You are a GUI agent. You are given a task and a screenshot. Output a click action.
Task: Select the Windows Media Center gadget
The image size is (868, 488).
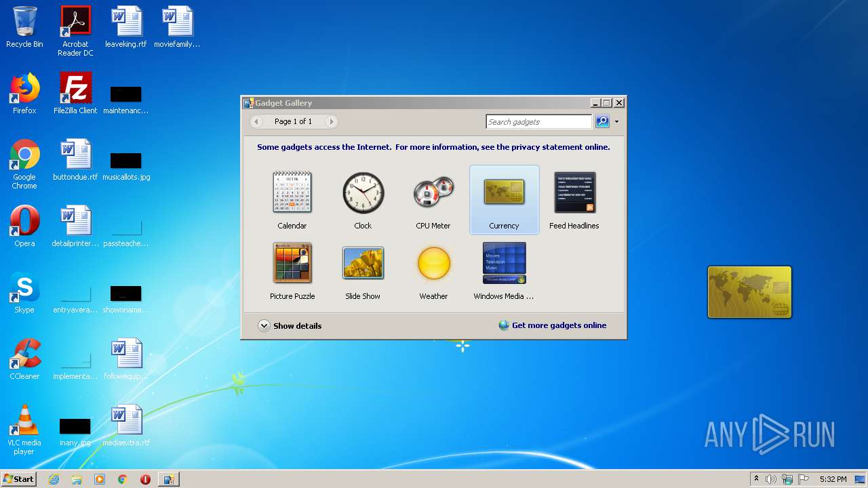504,270
